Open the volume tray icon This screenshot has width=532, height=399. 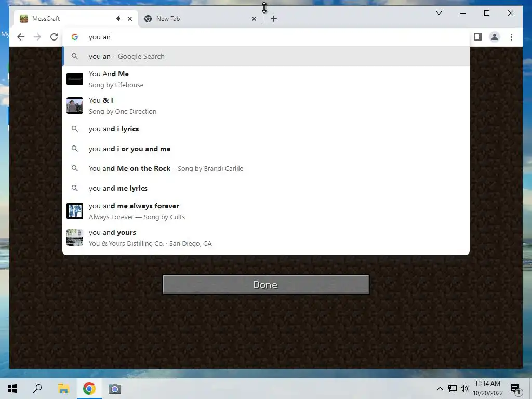click(x=464, y=389)
